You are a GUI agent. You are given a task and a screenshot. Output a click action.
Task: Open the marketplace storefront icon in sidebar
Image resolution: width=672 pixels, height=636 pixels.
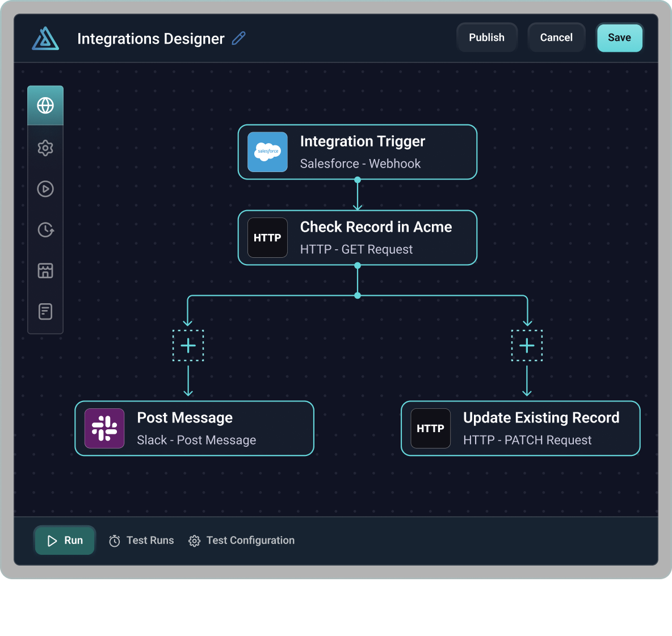(45, 271)
